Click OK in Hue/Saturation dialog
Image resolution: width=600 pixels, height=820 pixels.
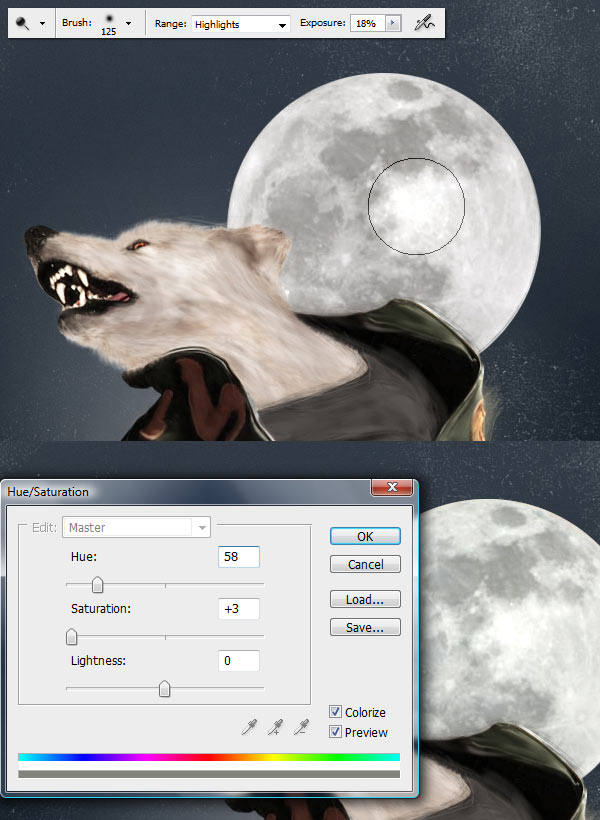[365, 537]
